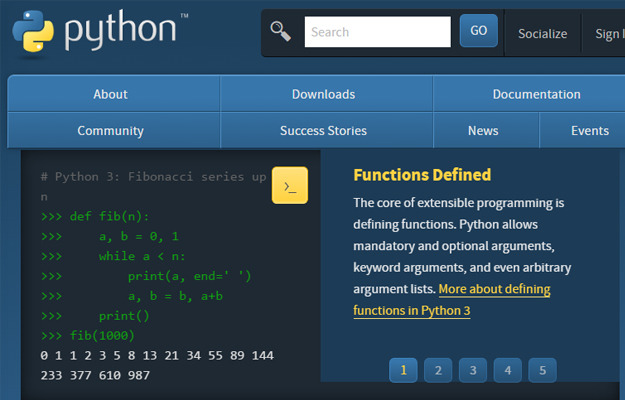
Task: Click the 'while a < n:' code line
Action: click(x=113, y=256)
